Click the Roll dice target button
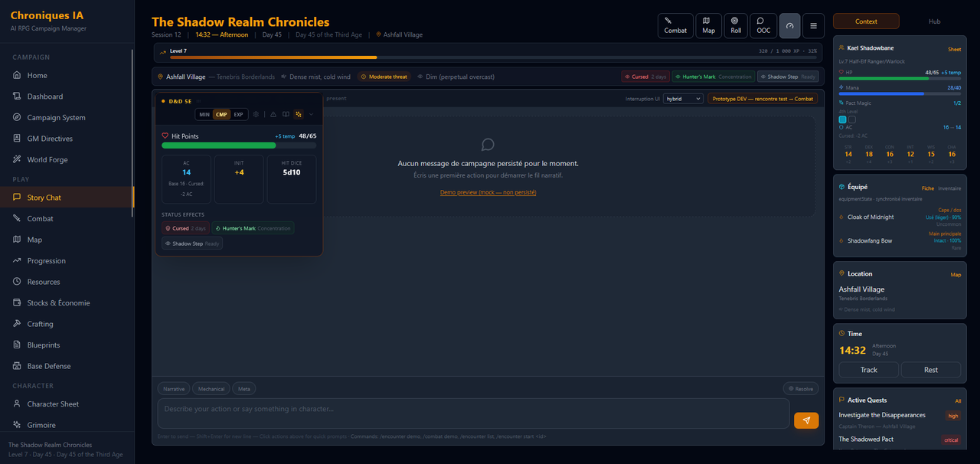 736,25
